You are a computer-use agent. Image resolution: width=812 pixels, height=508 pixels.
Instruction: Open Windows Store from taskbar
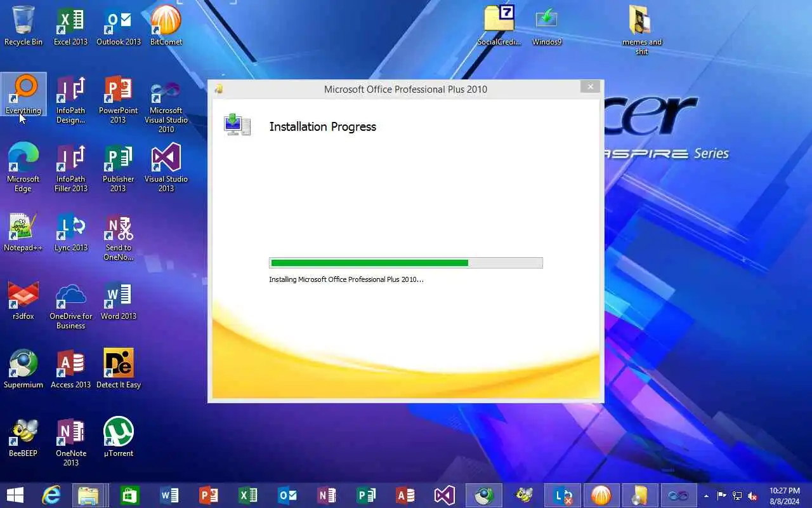(x=130, y=495)
